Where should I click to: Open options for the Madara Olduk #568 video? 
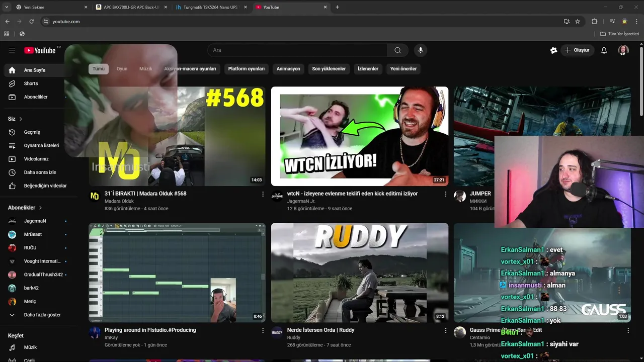click(263, 194)
